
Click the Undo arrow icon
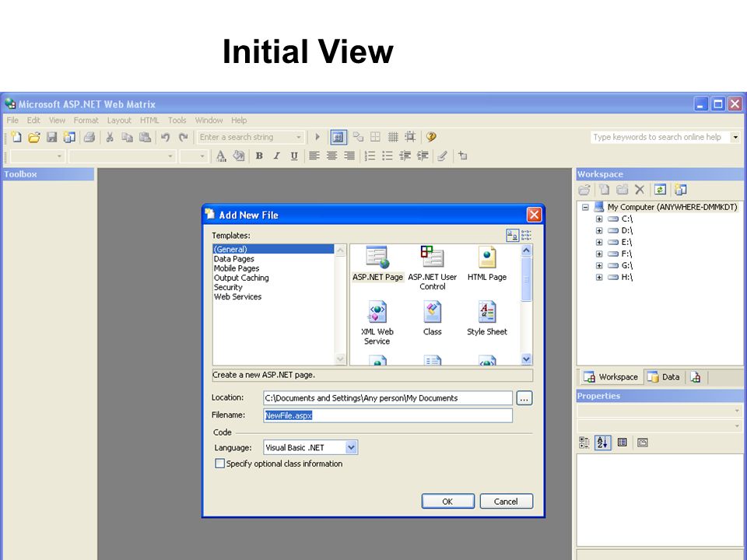[x=165, y=137]
